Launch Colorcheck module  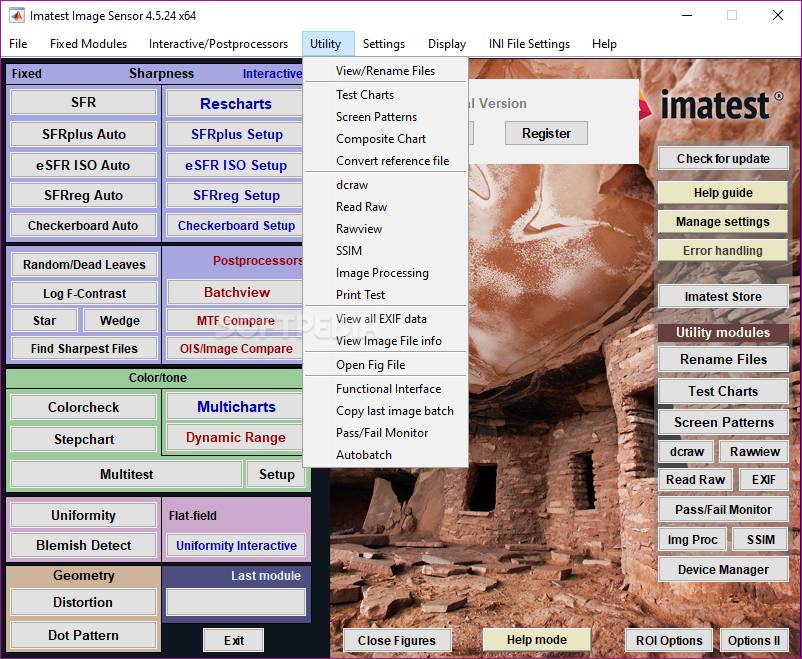coord(83,407)
